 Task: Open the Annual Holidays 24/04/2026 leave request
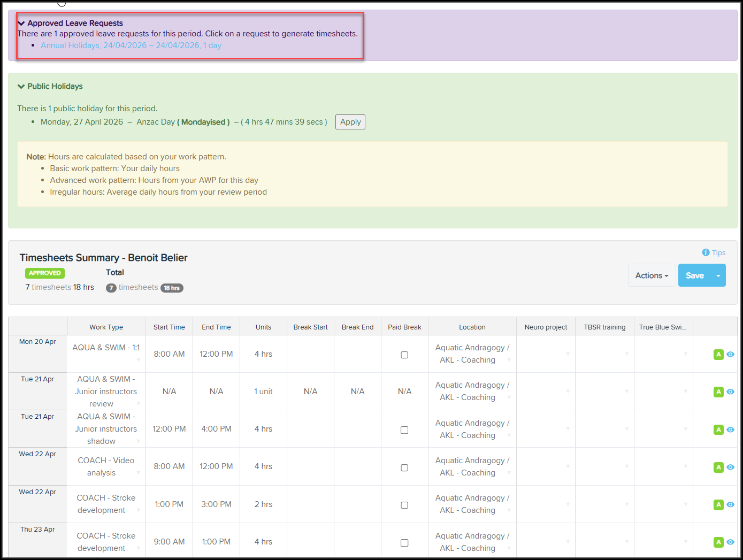pyautogui.click(x=131, y=45)
